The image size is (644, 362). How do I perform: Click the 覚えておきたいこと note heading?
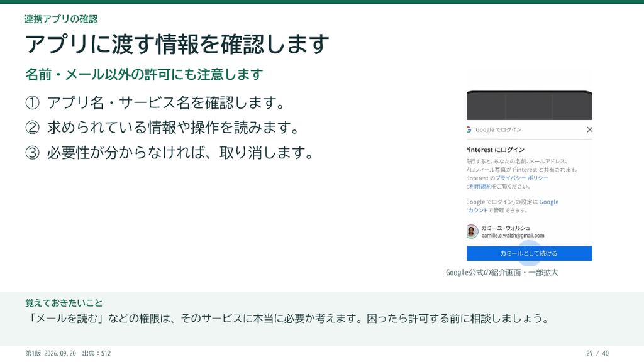point(64,304)
